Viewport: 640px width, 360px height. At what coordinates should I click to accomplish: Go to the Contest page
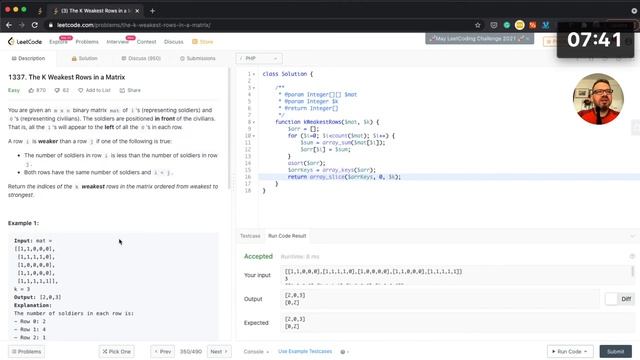pyautogui.click(x=147, y=42)
